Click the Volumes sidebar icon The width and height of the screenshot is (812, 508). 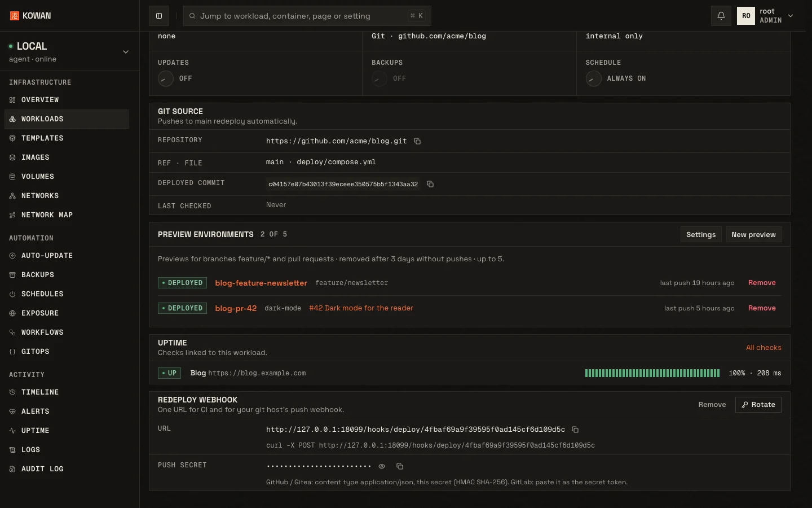click(x=12, y=177)
